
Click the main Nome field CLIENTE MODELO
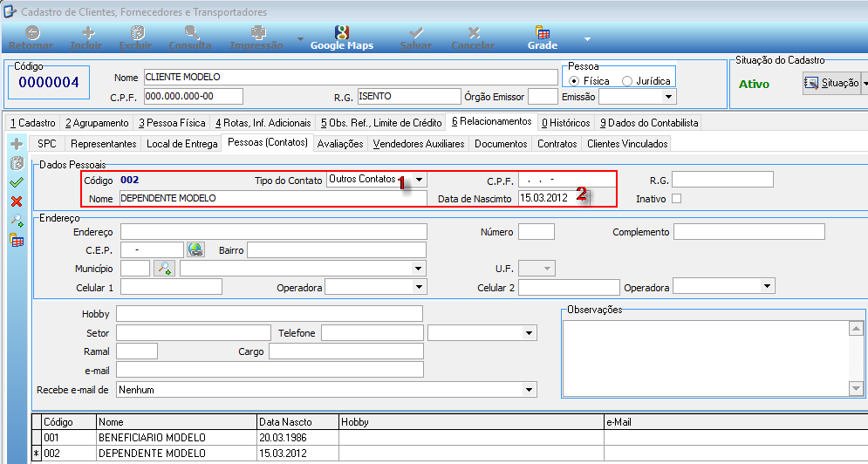pyautogui.click(x=351, y=77)
